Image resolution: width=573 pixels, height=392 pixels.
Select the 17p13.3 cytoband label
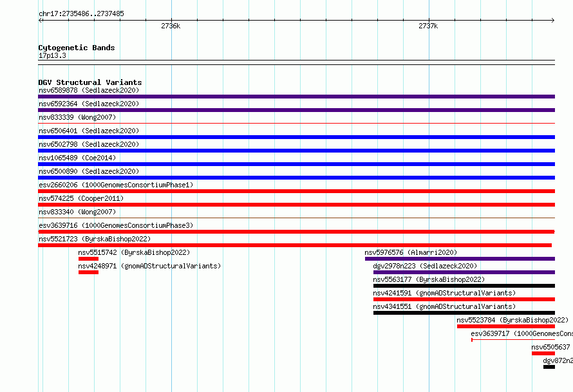(x=52, y=55)
